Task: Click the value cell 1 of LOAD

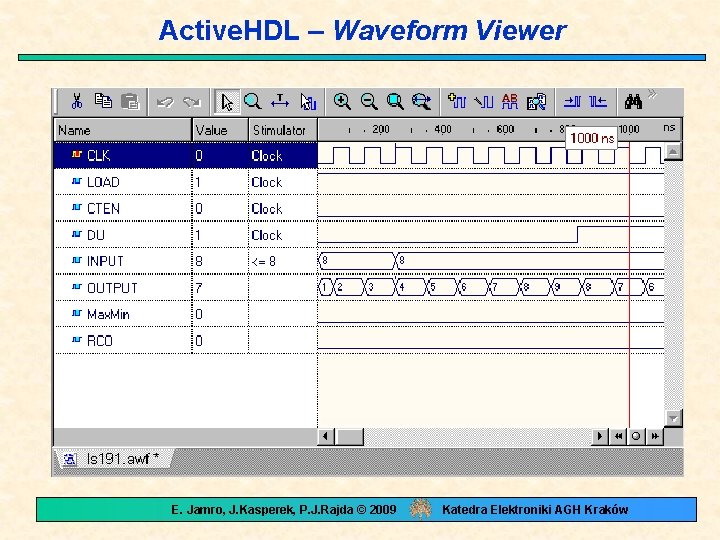Action: (x=220, y=182)
